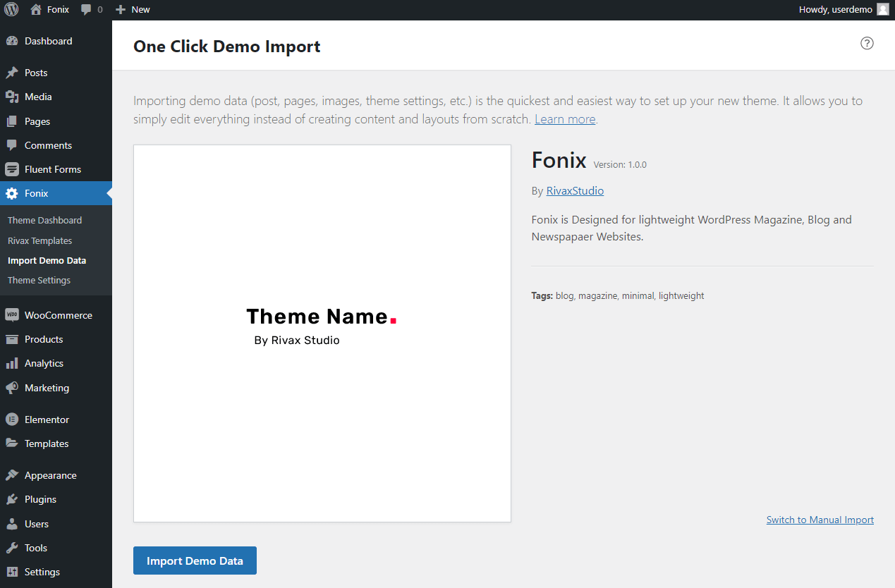Follow the Learn more link
Screen dimensions: 895x588
564,119
